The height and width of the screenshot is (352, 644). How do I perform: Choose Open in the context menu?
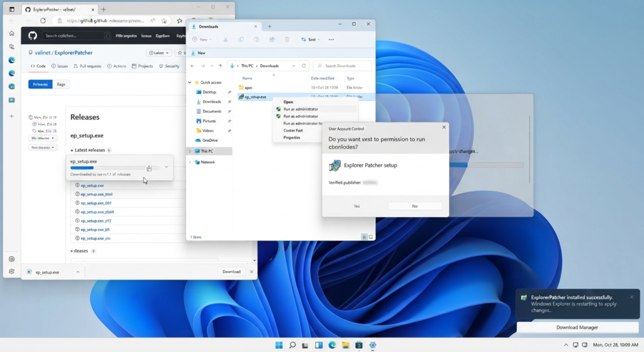coord(288,102)
